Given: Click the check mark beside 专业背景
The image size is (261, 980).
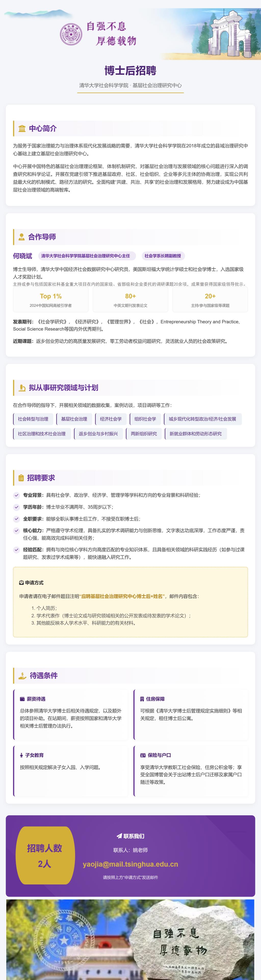Looking at the screenshot, I should [16, 495].
